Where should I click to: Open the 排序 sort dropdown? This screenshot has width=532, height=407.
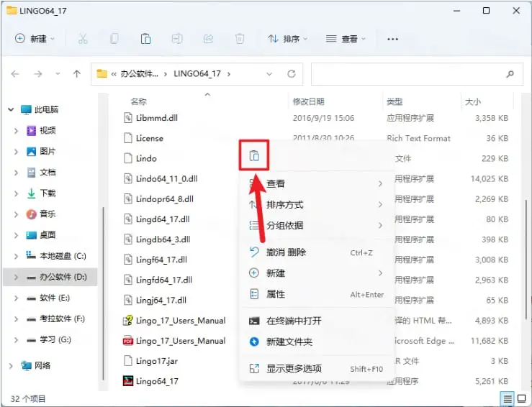pyautogui.click(x=287, y=39)
